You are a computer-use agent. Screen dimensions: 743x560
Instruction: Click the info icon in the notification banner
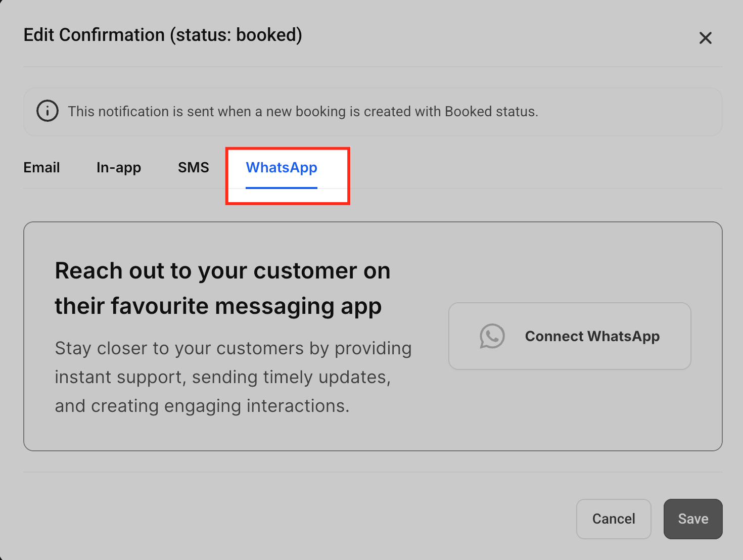(48, 111)
